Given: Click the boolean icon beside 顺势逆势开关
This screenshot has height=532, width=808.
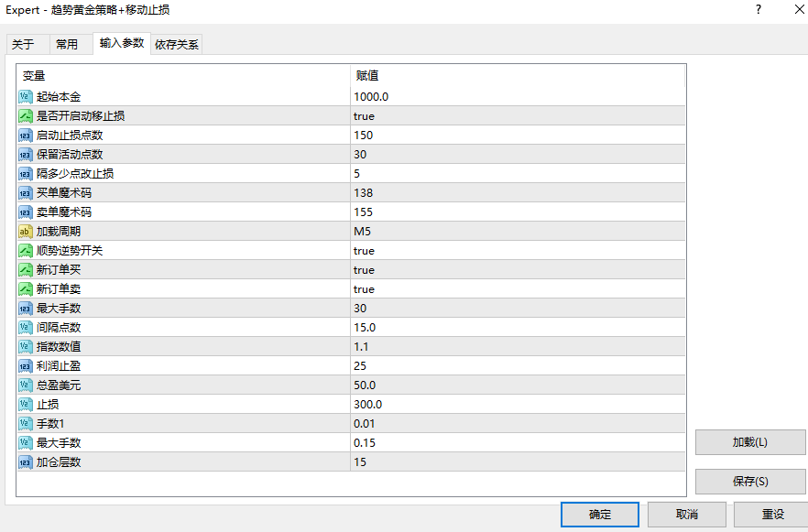Looking at the screenshot, I should (x=26, y=250).
